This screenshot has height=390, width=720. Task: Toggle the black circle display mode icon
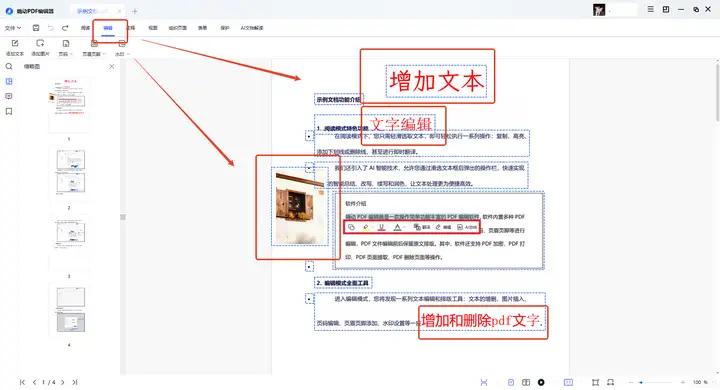[x=541, y=382]
